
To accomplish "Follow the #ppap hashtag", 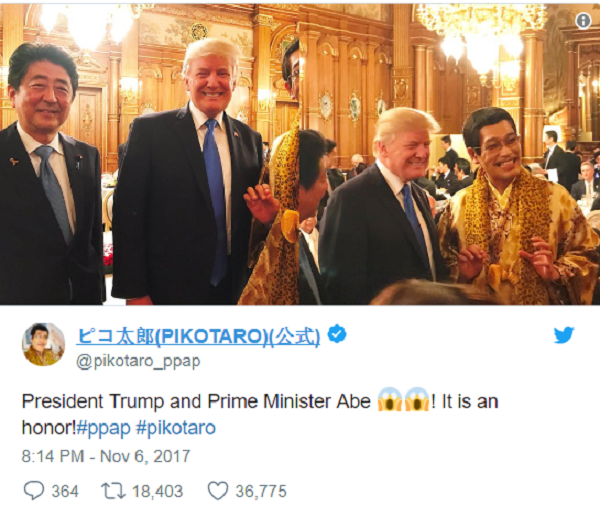I will pyautogui.click(x=103, y=428).
